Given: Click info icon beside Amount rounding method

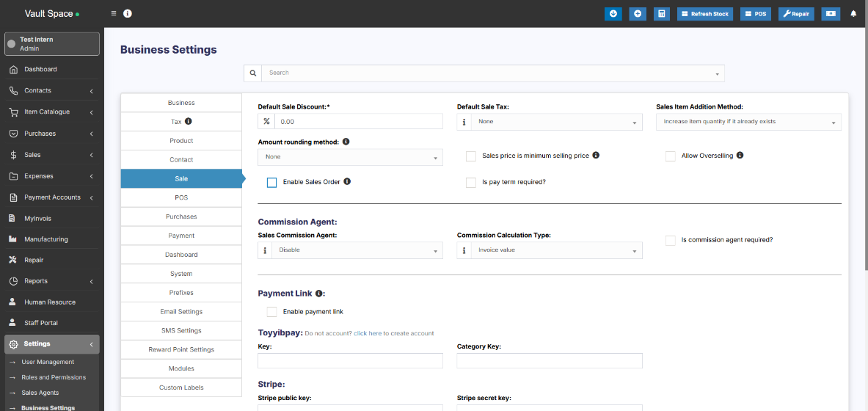Looking at the screenshot, I should tap(346, 142).
